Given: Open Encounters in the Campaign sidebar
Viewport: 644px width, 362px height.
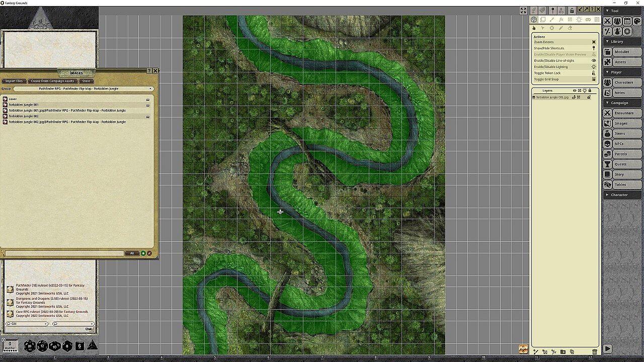Looking at the screenshot, I should 623,113.
